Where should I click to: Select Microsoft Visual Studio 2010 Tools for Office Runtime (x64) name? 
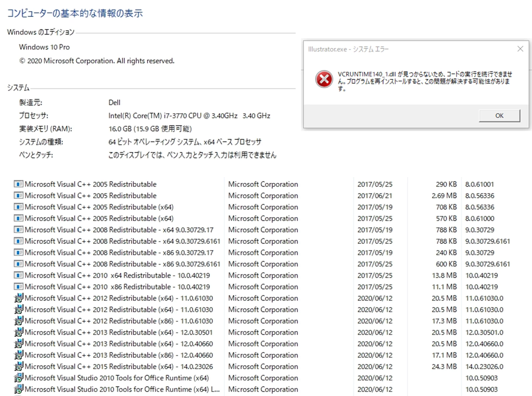[x=117, y=378]
